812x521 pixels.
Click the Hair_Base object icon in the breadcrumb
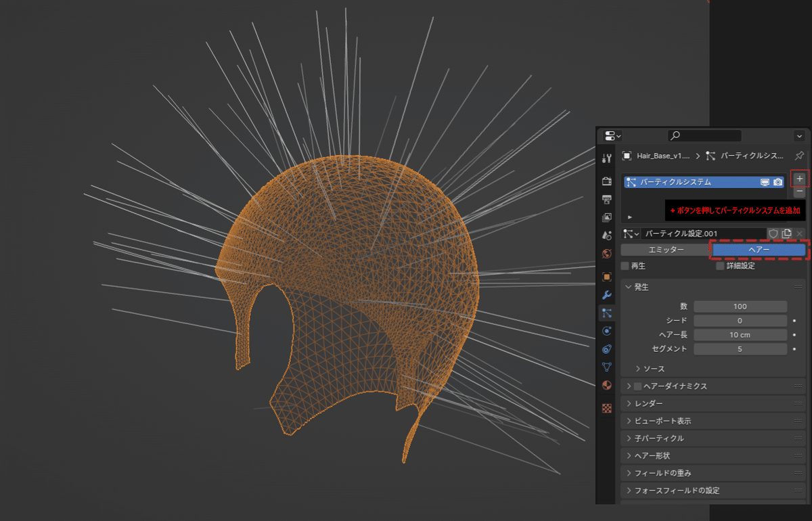(x=627, y=156)
